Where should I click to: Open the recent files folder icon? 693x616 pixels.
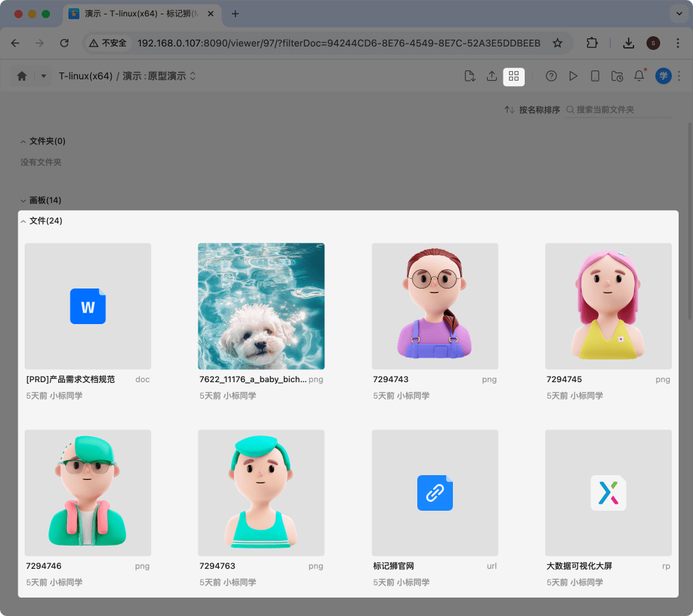coord(617,76)
